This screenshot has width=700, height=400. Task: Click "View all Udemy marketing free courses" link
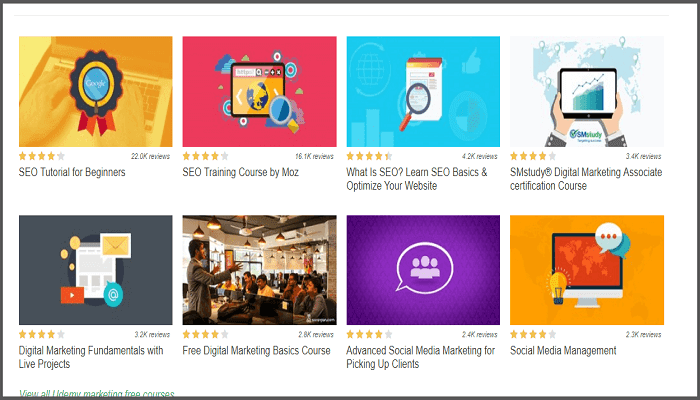(x=96, y=394)
